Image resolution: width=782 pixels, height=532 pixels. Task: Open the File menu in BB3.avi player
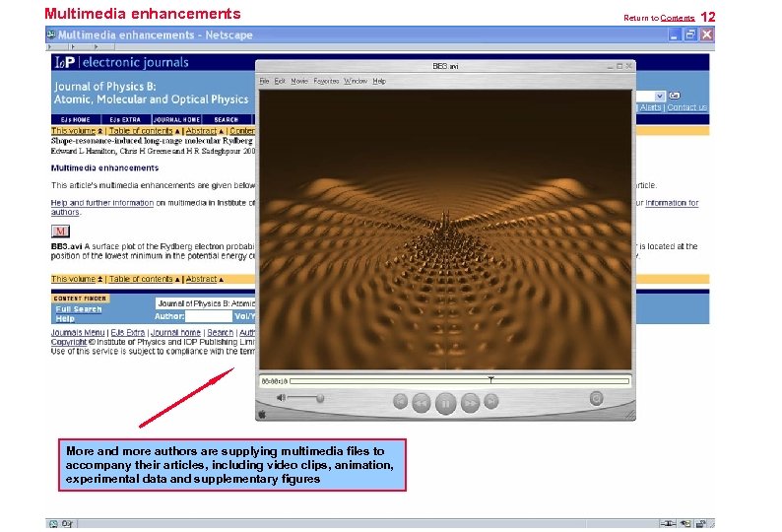tap(264, 81)
